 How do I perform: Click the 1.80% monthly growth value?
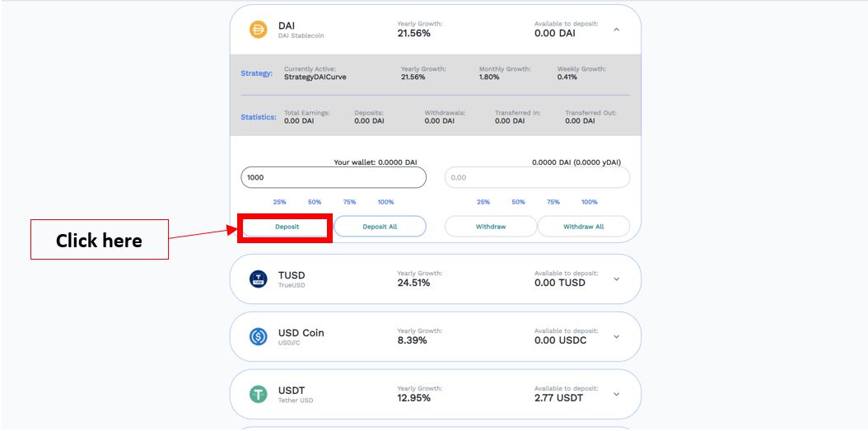[489, 77]
